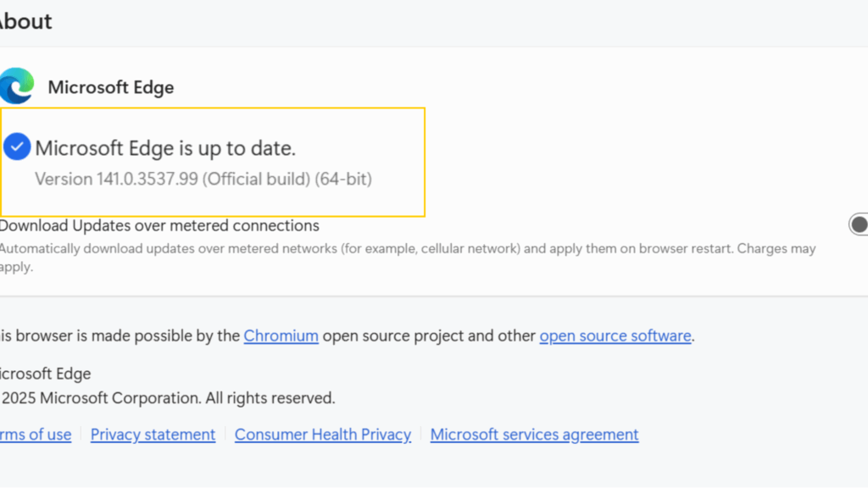Open the Microsoft services agreement
Viewport: 868px width, 488px height.
tap(534, 434)
